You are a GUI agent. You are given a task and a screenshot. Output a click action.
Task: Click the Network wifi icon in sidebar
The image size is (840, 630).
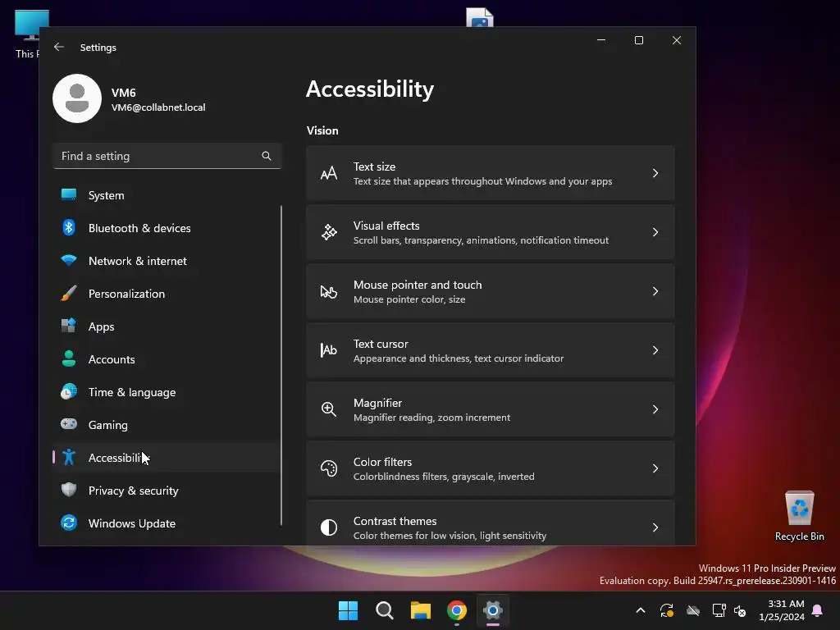[x=69, y=261]
